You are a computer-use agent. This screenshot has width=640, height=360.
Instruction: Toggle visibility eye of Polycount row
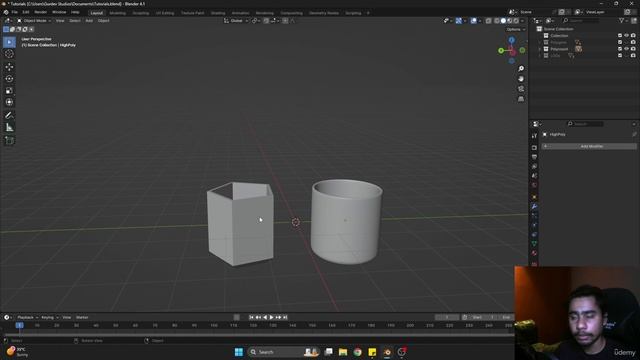(627, 49)
